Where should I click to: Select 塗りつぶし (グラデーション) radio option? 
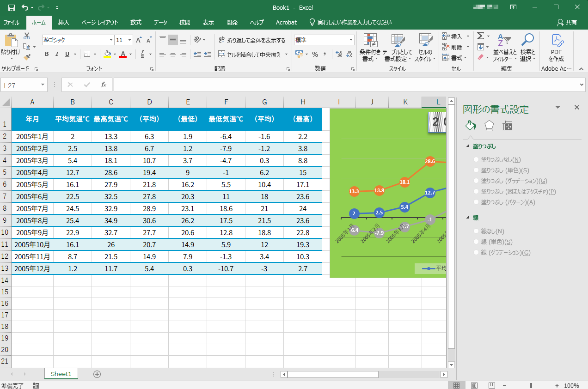(476, 181)
